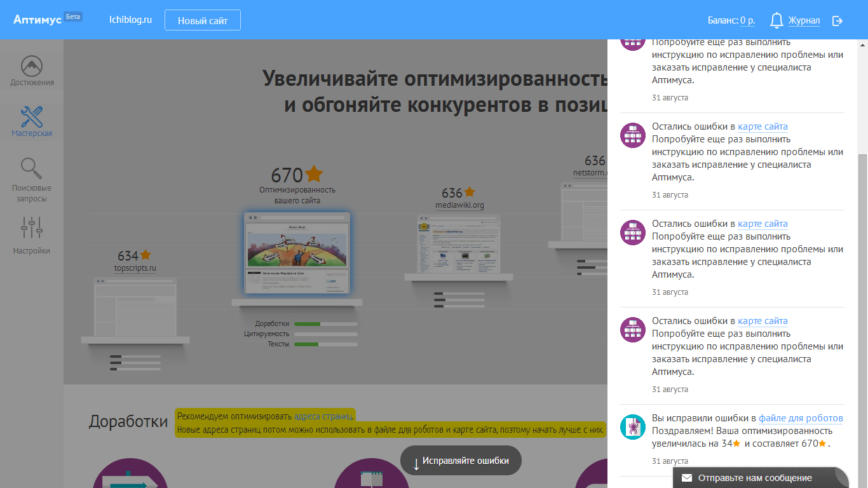Open Настройки sliders section
This screenshot has width=868, height=488.
click(32, 235)
